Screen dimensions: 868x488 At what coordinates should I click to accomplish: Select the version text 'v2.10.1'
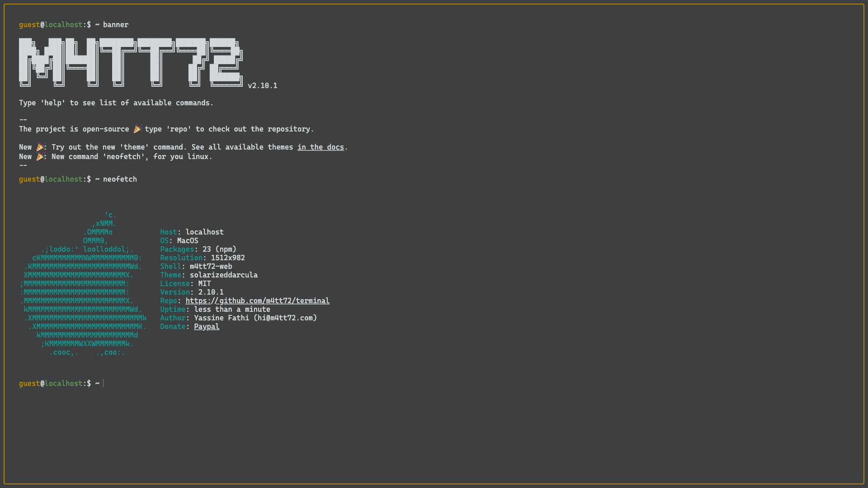coord(263,86)
